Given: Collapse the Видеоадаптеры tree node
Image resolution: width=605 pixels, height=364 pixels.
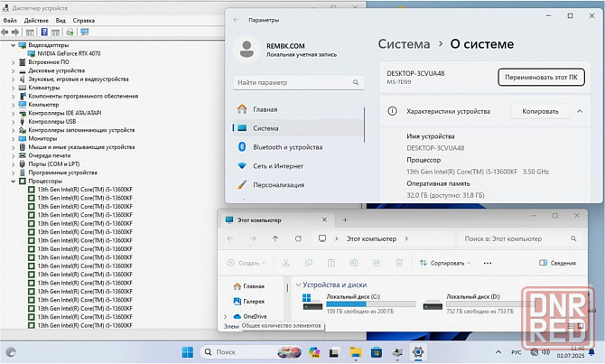Looking at the screenshot, I should coord(14,45).
